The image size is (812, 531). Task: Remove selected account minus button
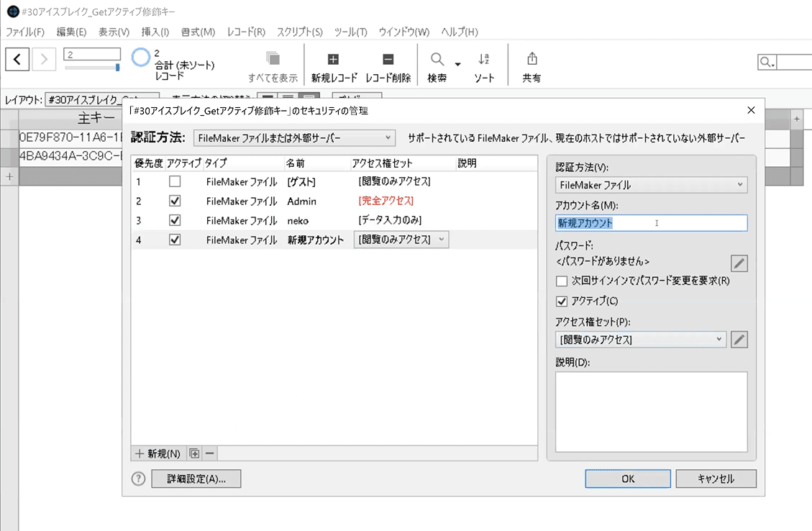210,454
